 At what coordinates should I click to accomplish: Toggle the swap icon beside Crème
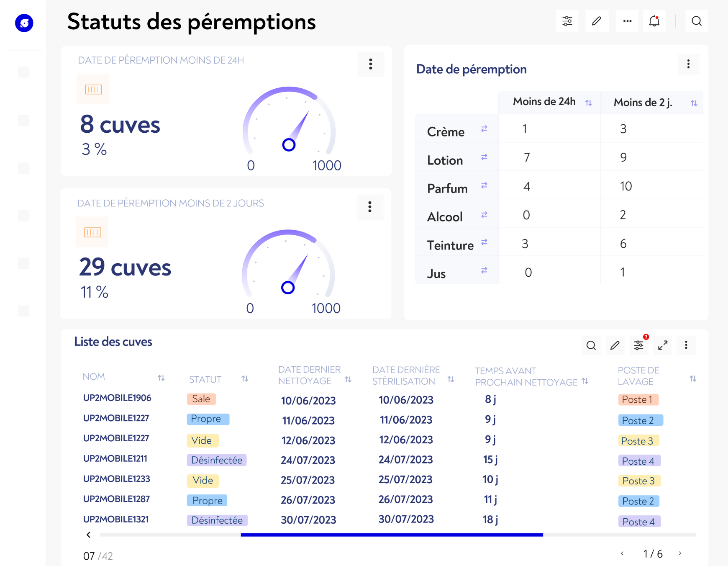[x=484, y=129]
